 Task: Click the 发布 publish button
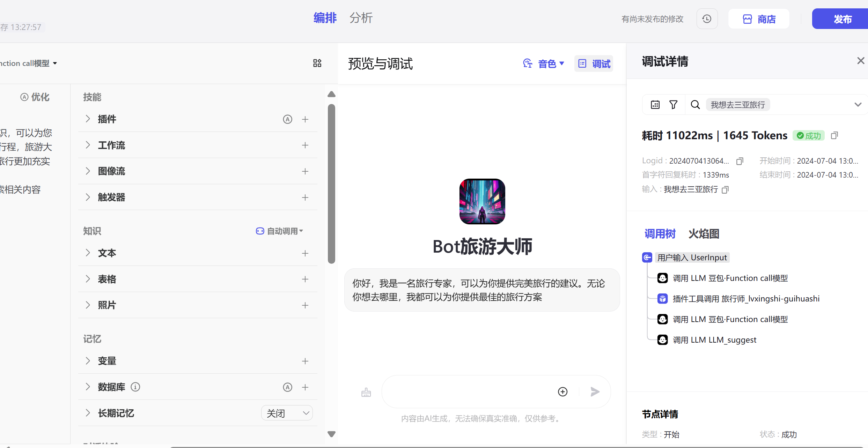coord(843,19)
